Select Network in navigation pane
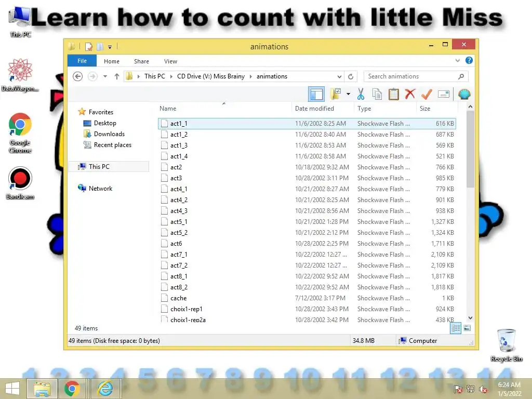 click(x=100, y=188)
